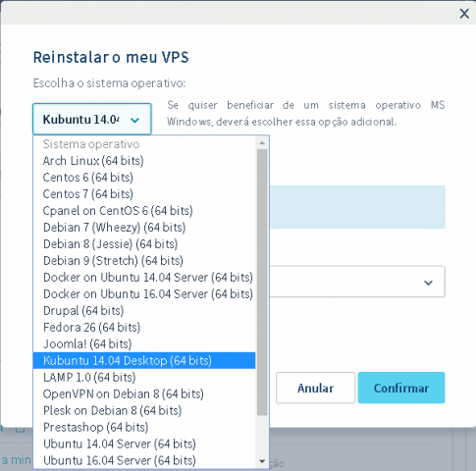Select Plesk on Debian 8 option

click(144, 410)
